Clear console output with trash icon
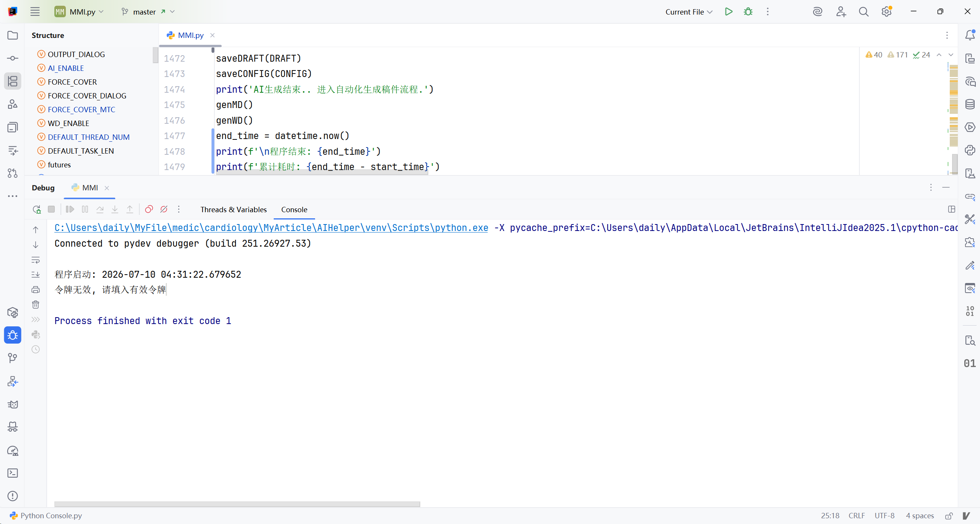Viewport: 980px width, 524px height. click(36, 305)
